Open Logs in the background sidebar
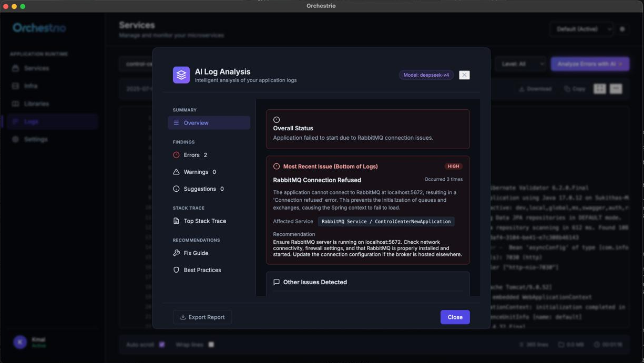Viewport: 644px width, 363px height. click(x=53, y=121)
